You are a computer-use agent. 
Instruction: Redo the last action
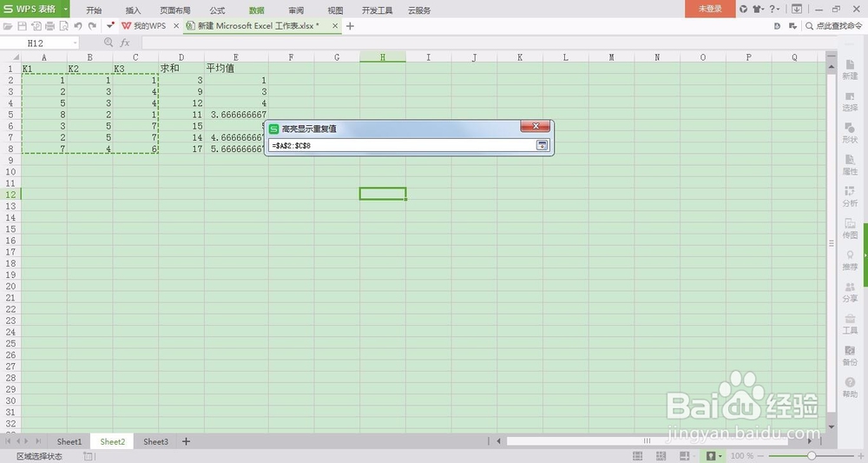tap(93, 26)
